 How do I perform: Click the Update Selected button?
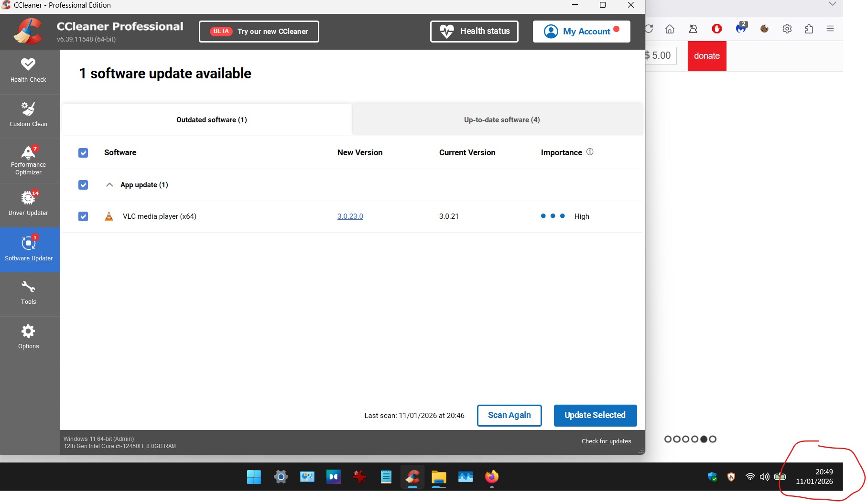[595, 415]
